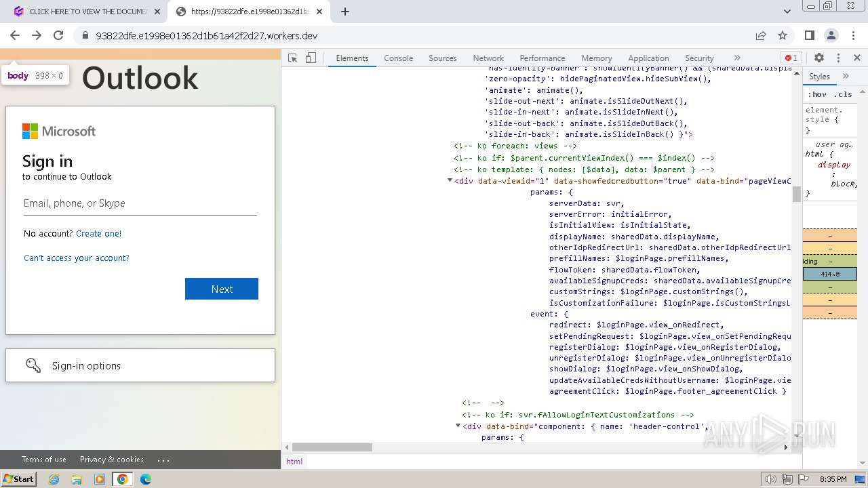This screenshot has width=868, height=488.
Task: Select the Styles pane tab
Action: pyautogui.click(x=819, y=77)
